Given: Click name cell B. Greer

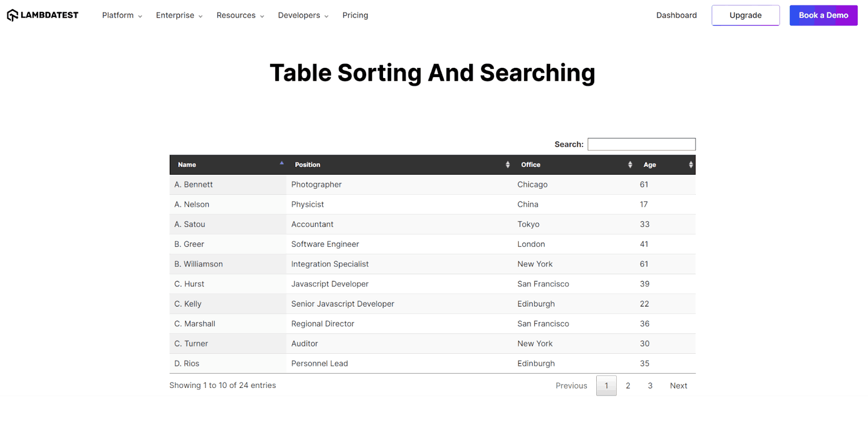Looking at the screenshot, I should click(228, 244).
